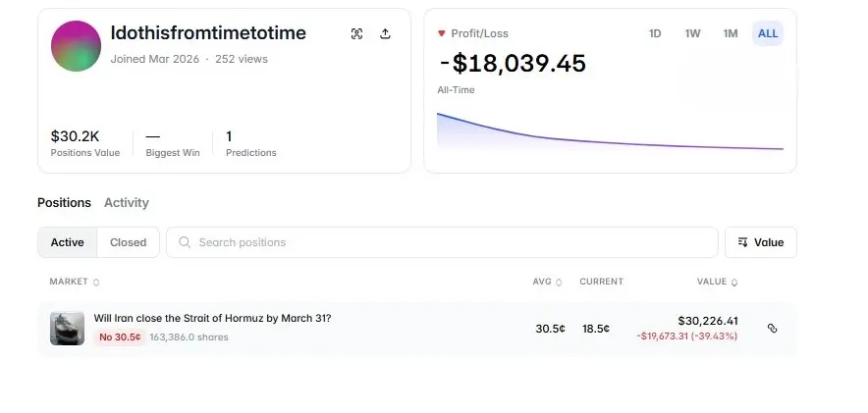Click the link icon on Hormuz position
The width and height of the screenshot is (868, 413).
coord(772,329)
